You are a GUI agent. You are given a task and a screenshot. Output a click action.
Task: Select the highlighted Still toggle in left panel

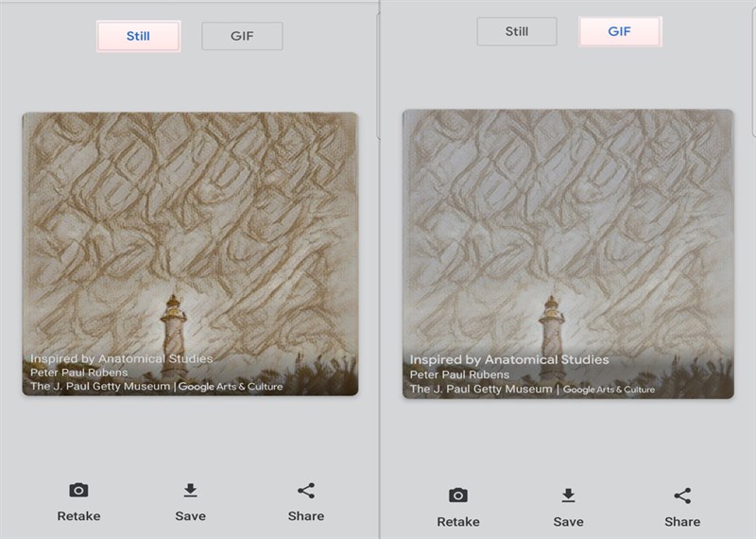pos(138,36)
